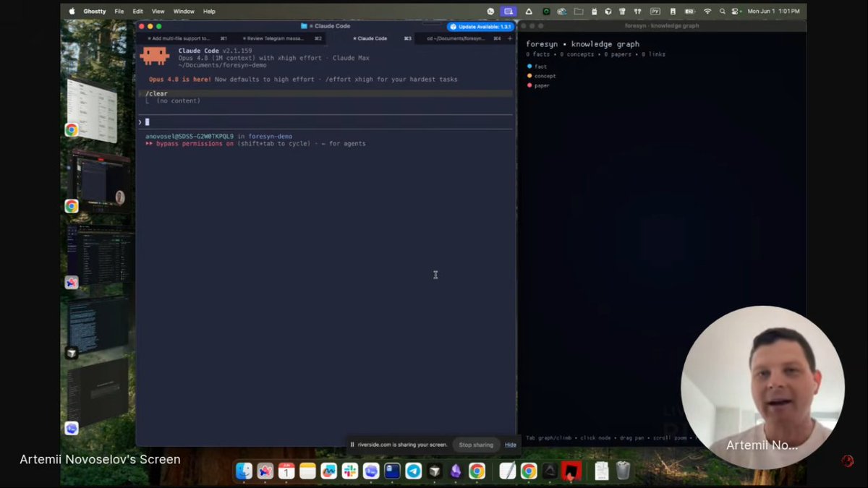Open the View menu
Viewport: 868px width, 488px height.
(158, 12)
